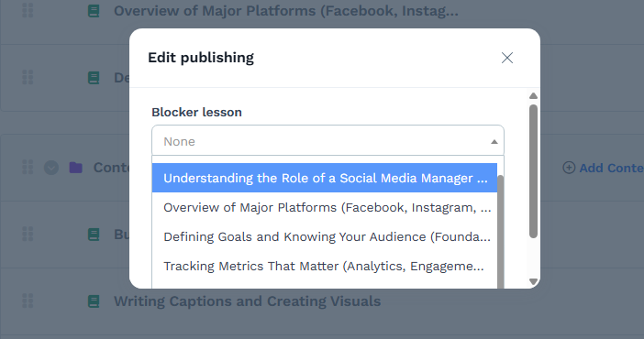Screen dimensions: 644x339
Task: Click drag handle beside Writing Captions lesson
Action: (x=28, y=301)
